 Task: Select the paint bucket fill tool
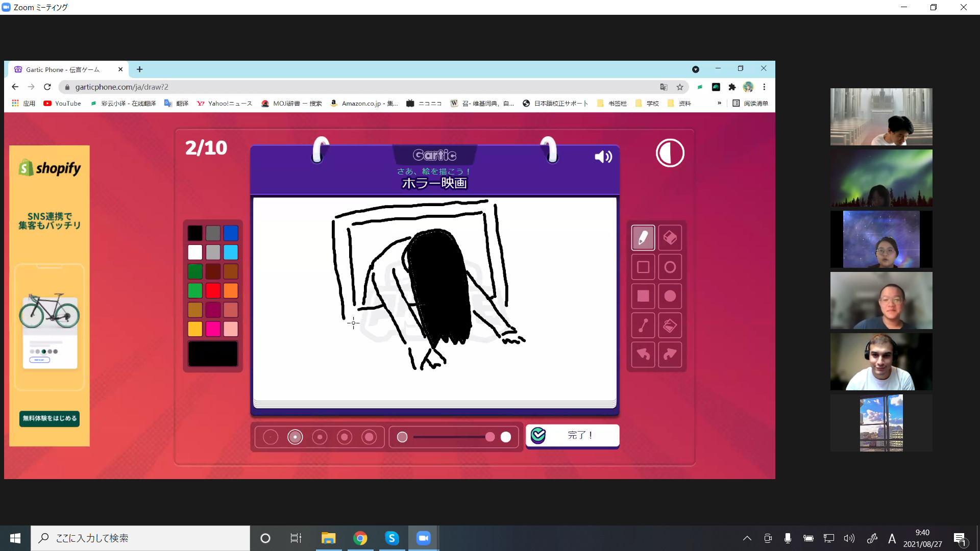(x=670, y=325)
